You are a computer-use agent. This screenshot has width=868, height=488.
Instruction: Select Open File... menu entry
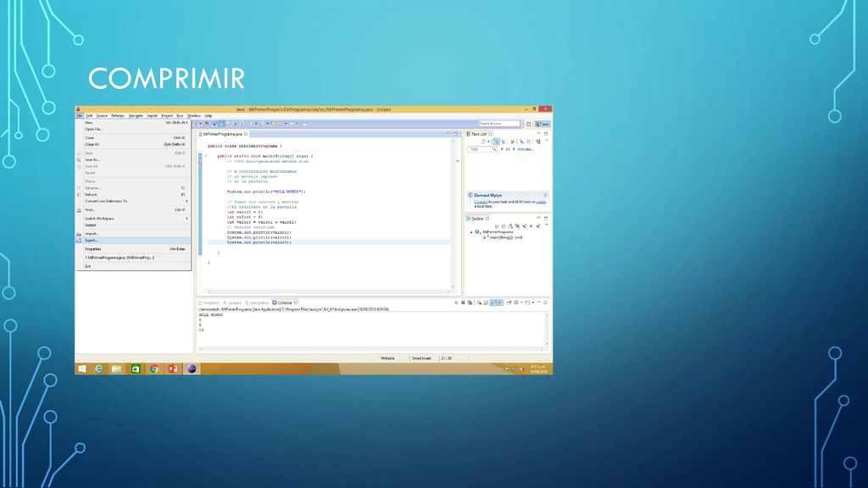[133, 129]
